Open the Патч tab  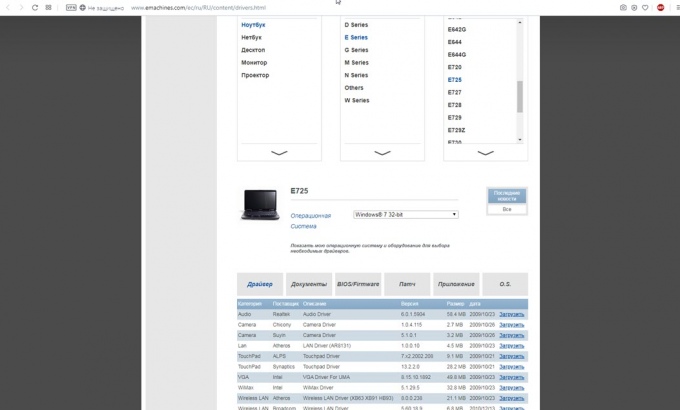click(x=407, y=284)
